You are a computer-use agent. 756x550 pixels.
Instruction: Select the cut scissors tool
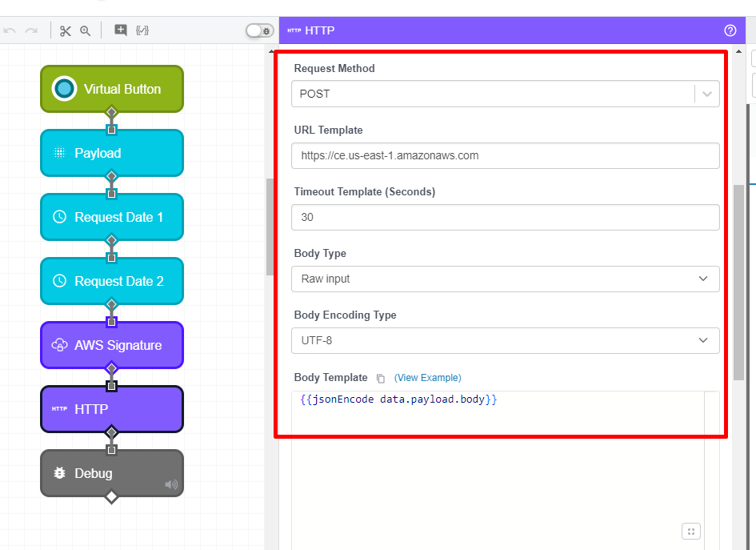tap(65, 31)
